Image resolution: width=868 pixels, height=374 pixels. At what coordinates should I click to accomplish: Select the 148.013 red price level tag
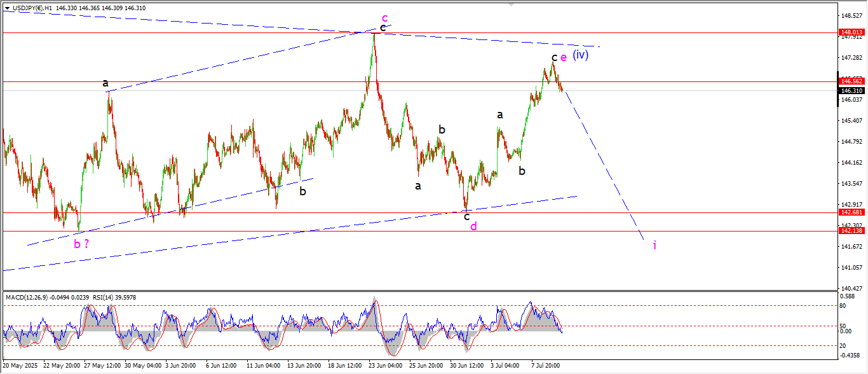pyautogui.click(x=851, y=32)
